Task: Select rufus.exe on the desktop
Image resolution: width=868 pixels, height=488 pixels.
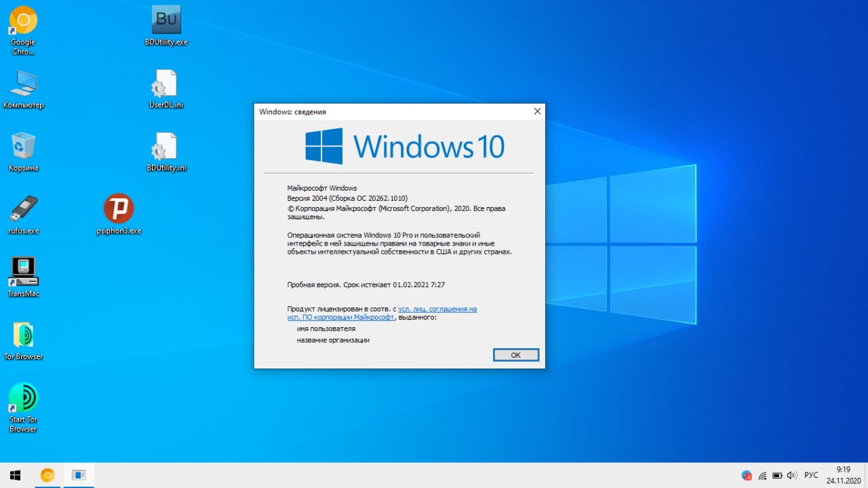Action: 23,215
